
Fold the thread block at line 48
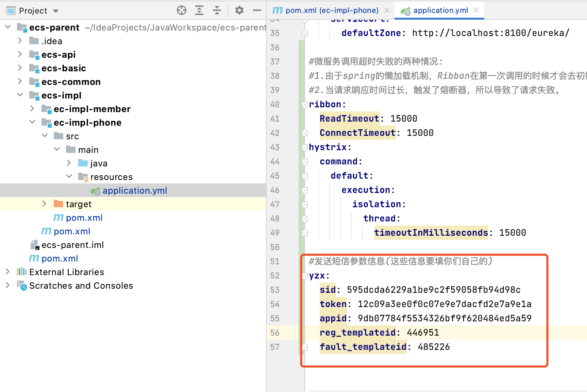tap(305, 219)
